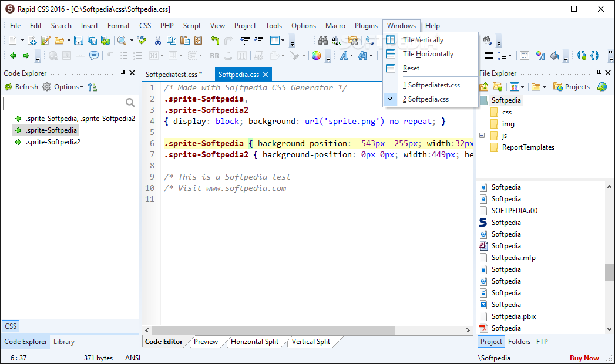The height and width of the screenshot is (364, 615).
Task: Select the SOFTPEDIA.i00 file
Action: (x=514, y=210)
